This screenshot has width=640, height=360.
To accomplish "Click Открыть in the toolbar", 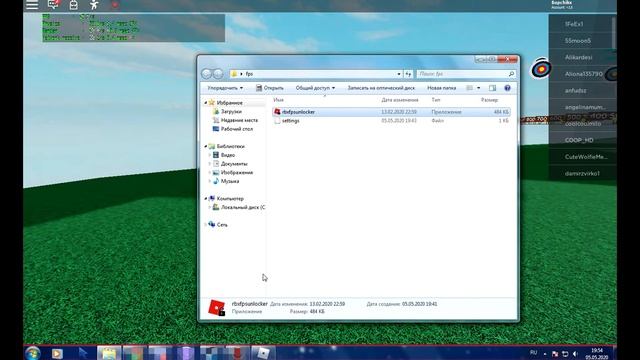I will pos(270,88).
